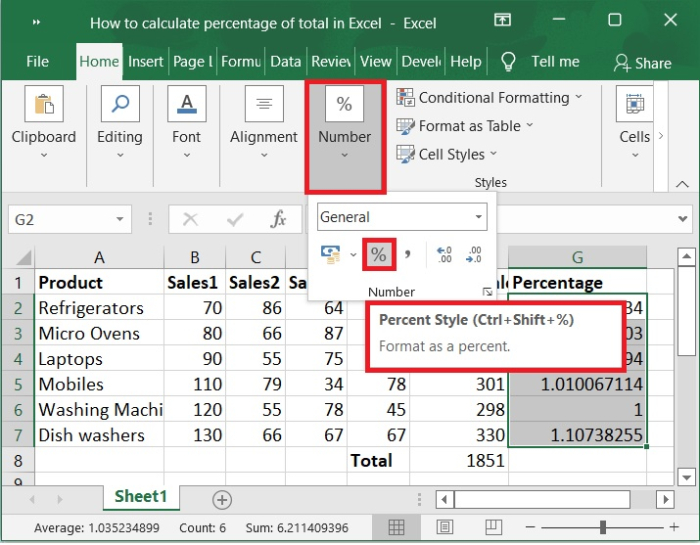
Task: Switch to Normal view in status bar
Action: 396,527
